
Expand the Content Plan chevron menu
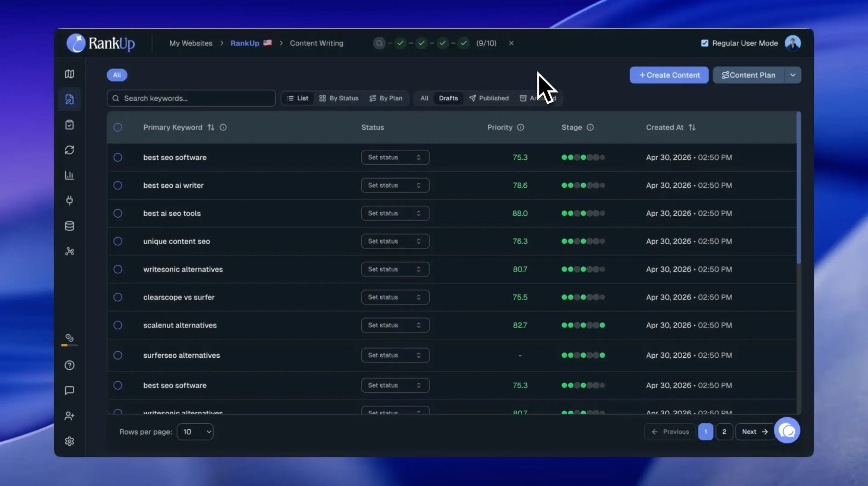tap(793, 75)
